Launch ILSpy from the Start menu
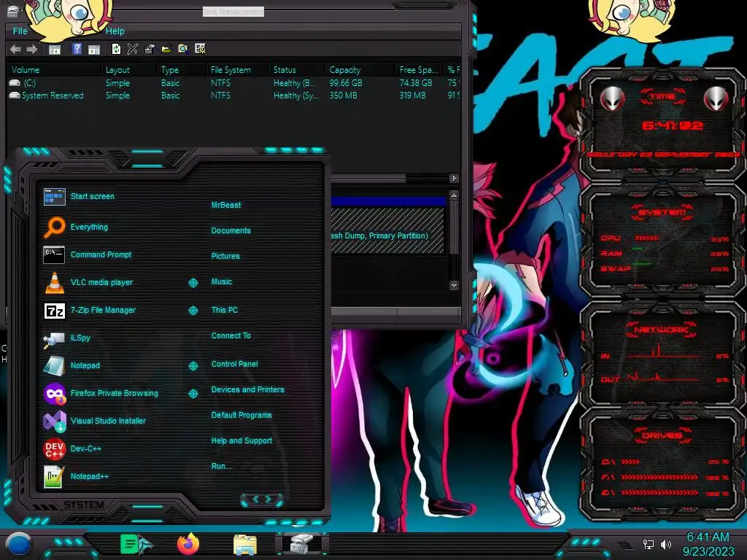 66,338
